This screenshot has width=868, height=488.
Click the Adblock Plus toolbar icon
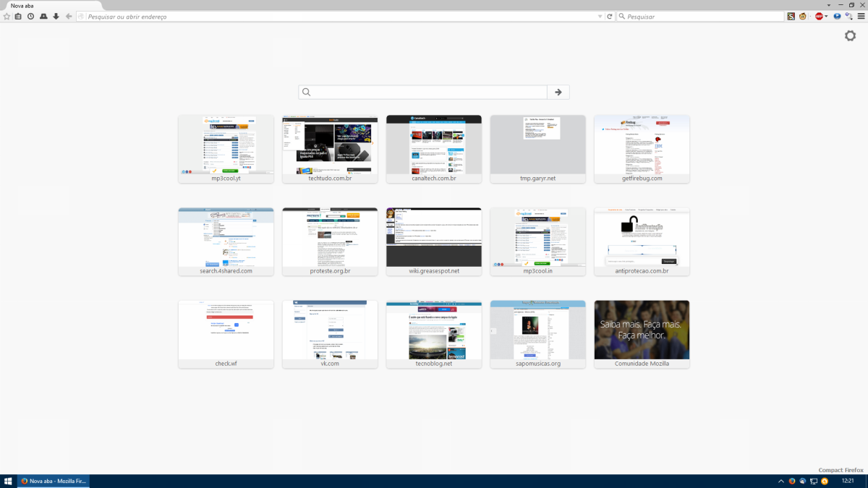[819, 16]
